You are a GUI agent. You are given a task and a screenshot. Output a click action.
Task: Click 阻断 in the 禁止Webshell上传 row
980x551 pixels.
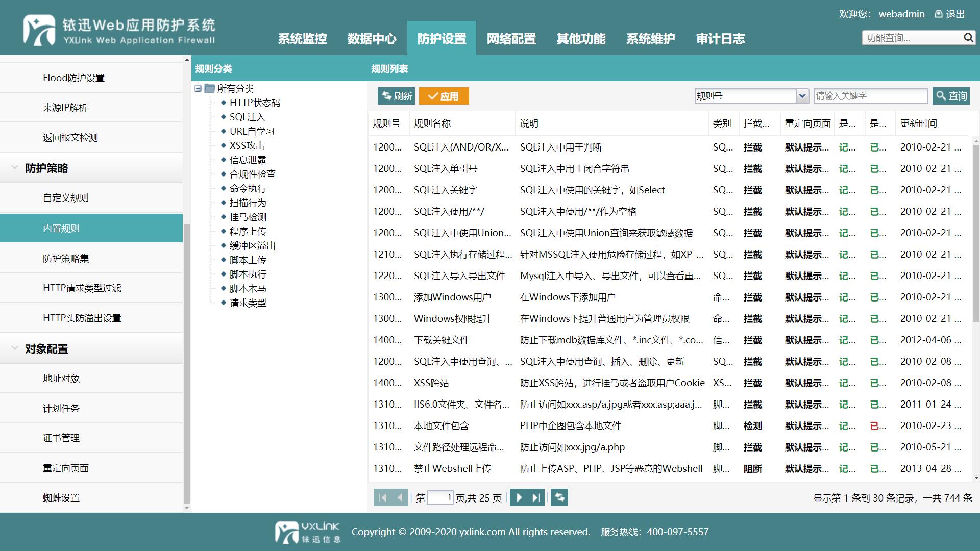coord(752,468)
